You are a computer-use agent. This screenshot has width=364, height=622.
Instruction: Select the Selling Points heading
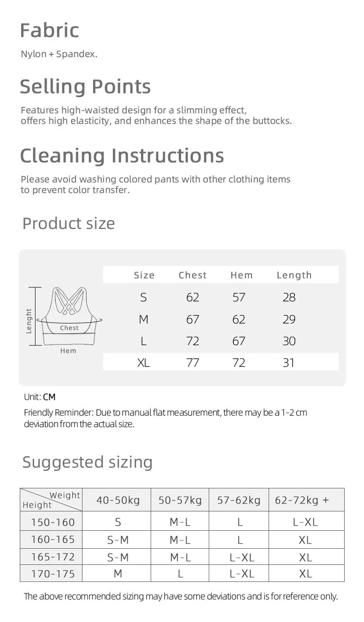click(85, 87)
